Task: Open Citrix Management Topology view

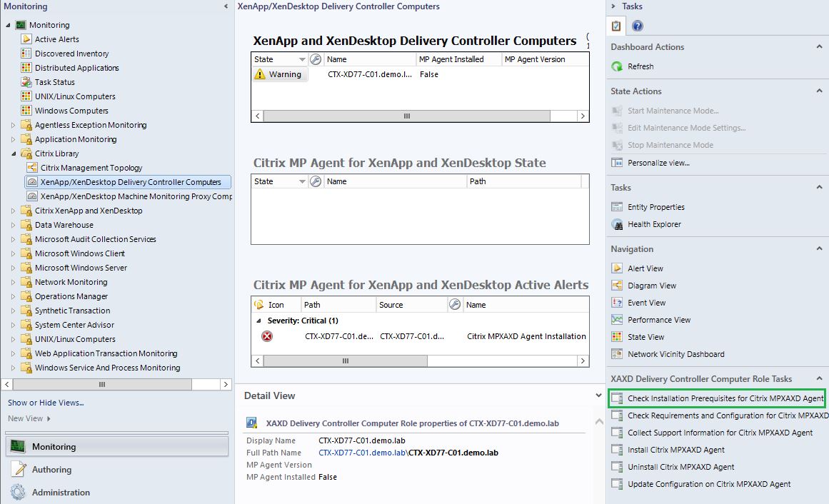Action: pyautogui.click(x=91, y=168)
